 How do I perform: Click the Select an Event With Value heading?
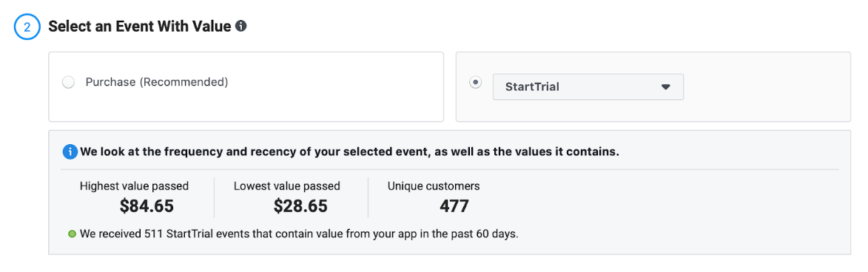click(140, 26)
